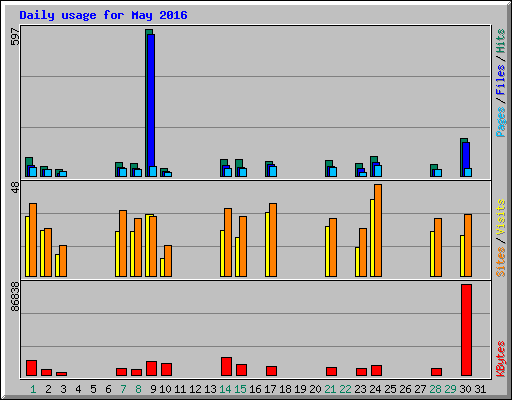Image resolution: width=512 pixels, height=400 pixels.
Task: Click day label 1 on the x-axis
Action: click(x=33, y=389)
